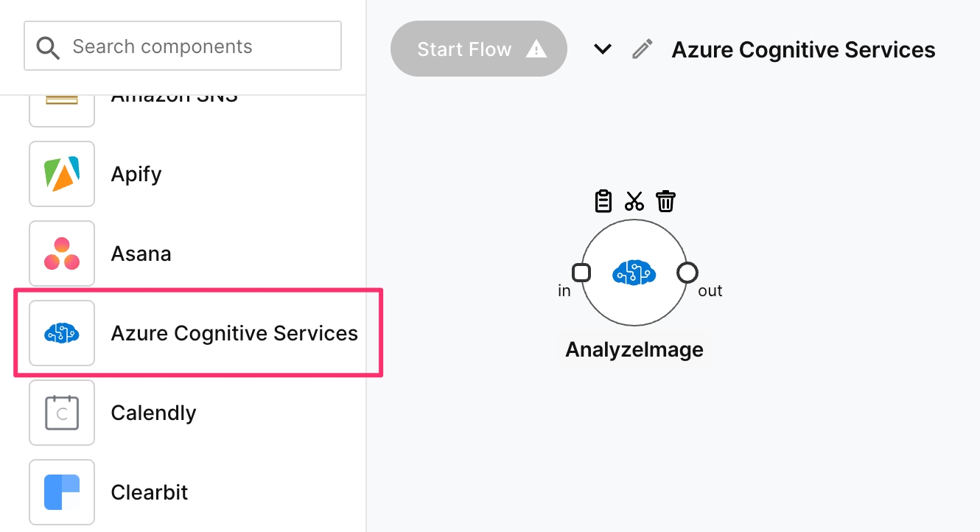Choose the Clearbit component icon
This screenshot has width=980, height=532.
pos(62,492)
